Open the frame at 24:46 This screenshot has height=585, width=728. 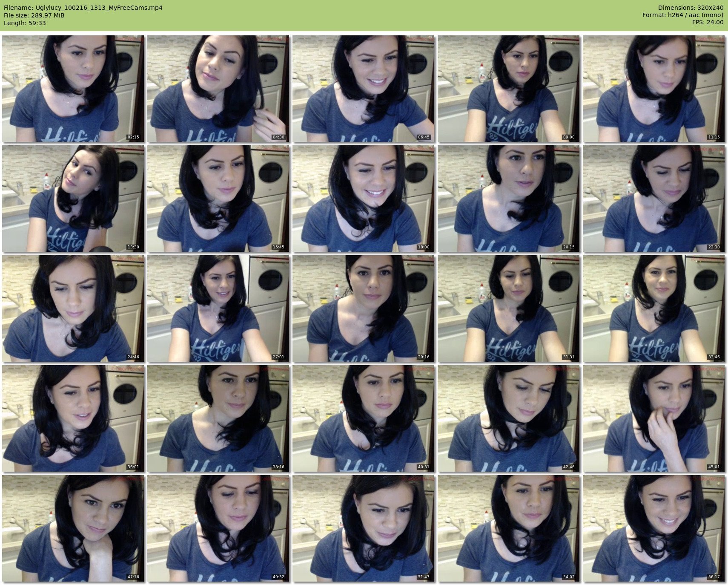coord(73,308)
